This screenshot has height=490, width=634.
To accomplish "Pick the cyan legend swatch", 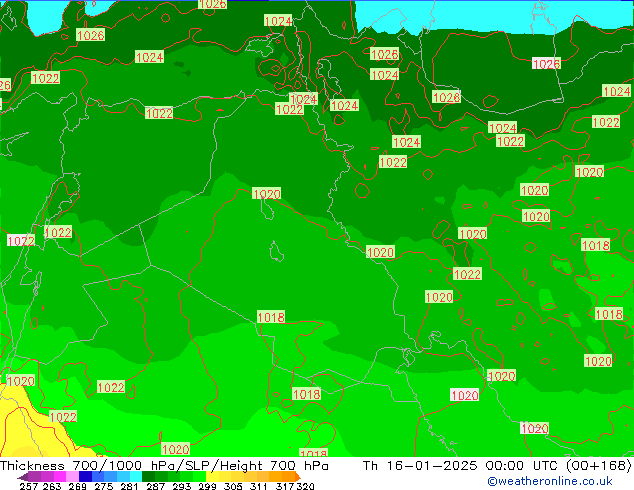I will 135,477.
